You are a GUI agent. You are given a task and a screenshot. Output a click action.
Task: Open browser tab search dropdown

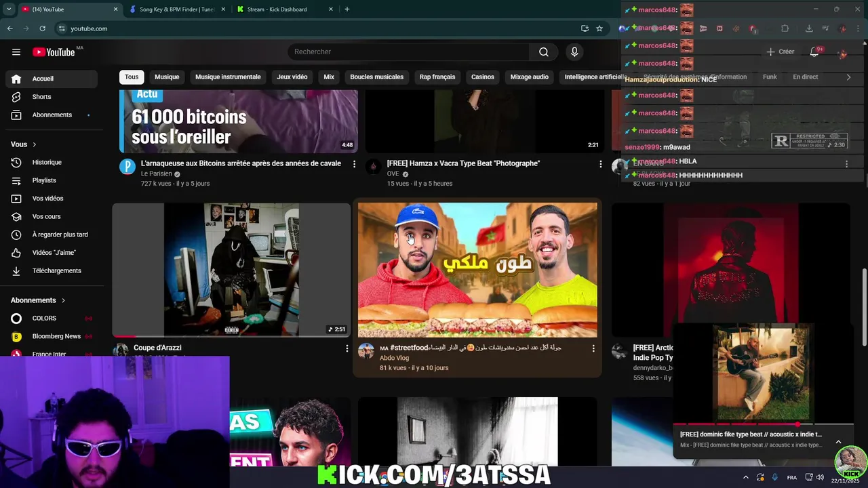[x=9, y=9]
